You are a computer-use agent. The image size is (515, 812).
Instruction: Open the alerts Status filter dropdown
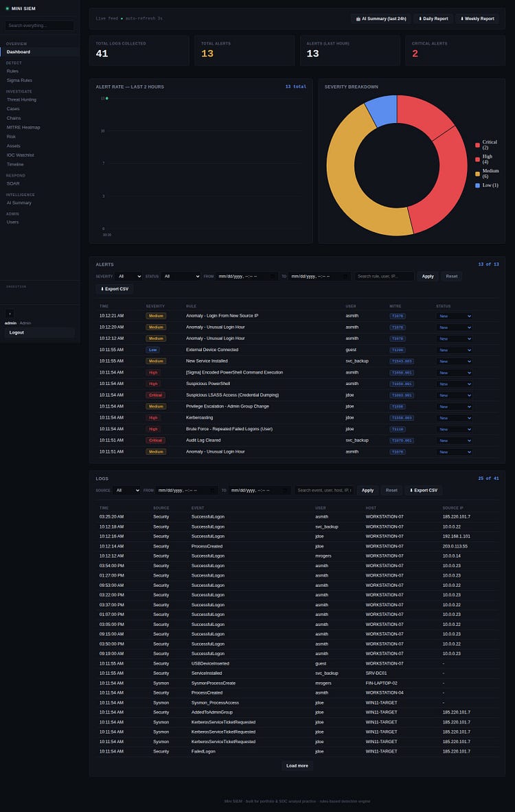click(181, 277)
